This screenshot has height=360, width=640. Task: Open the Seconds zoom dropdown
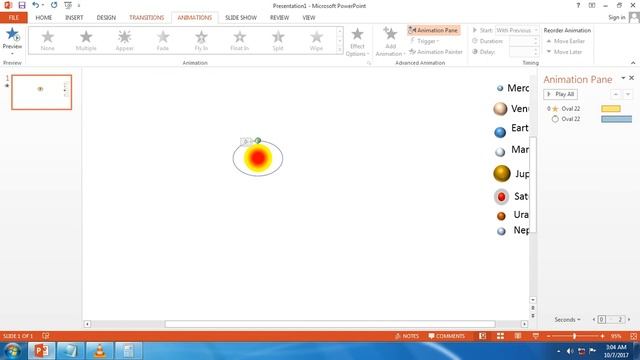click(x=567, y=320)
